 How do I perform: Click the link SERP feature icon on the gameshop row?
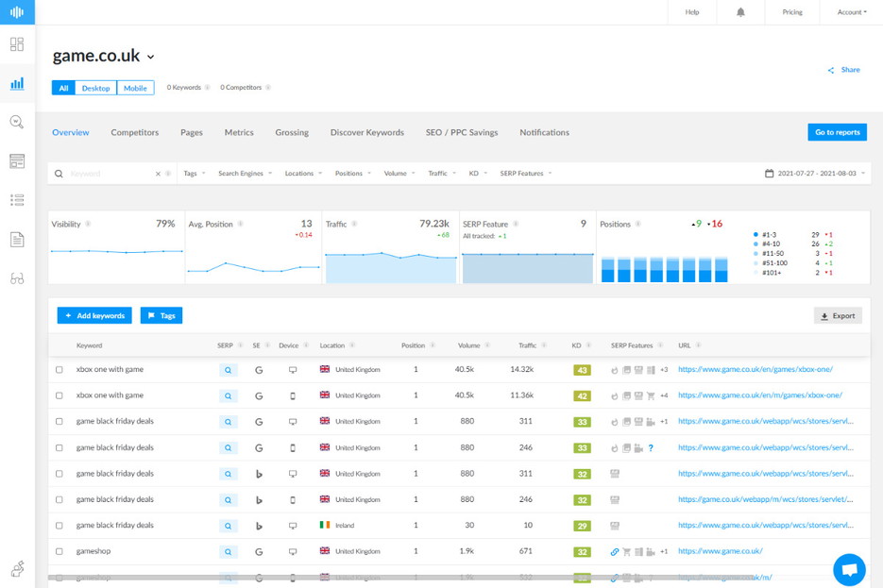pos(615,552)
